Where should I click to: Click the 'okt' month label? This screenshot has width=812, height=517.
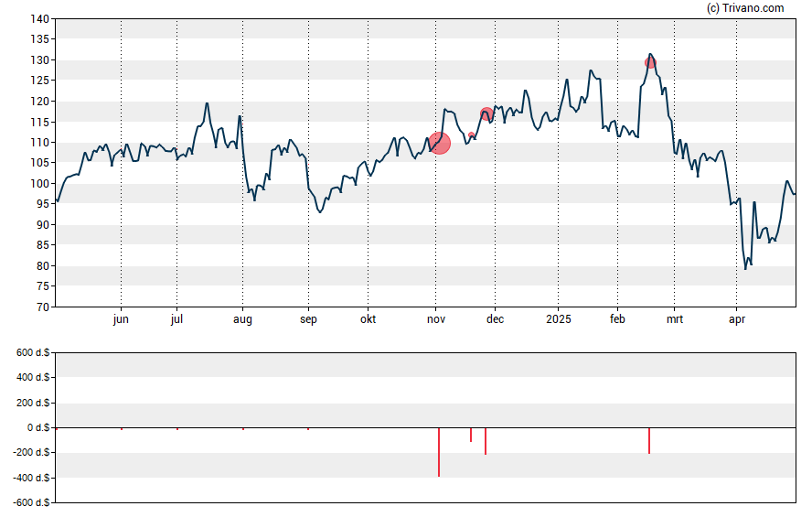pos(369,318)
